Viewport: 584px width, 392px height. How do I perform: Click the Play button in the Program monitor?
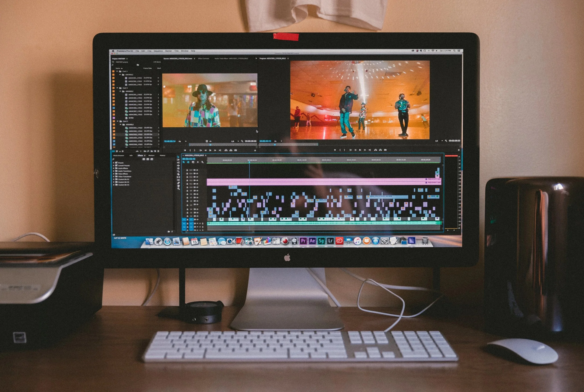pyautogui.click(x=360, y=150)
